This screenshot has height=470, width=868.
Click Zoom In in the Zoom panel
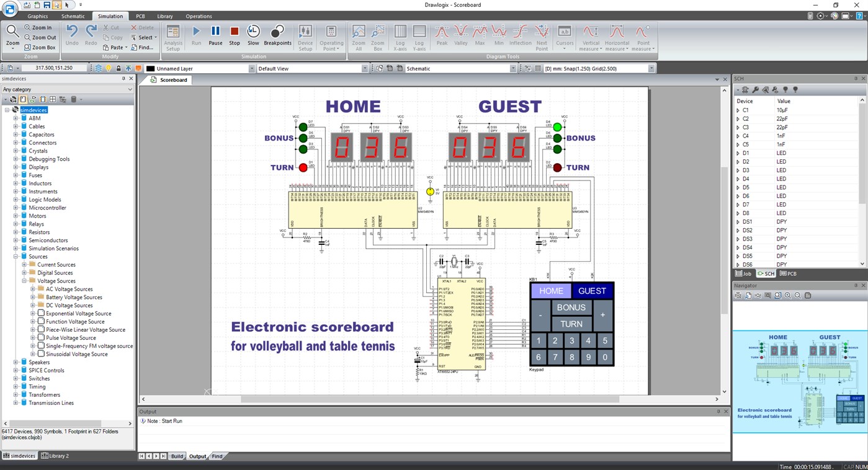tap(38, 27)
